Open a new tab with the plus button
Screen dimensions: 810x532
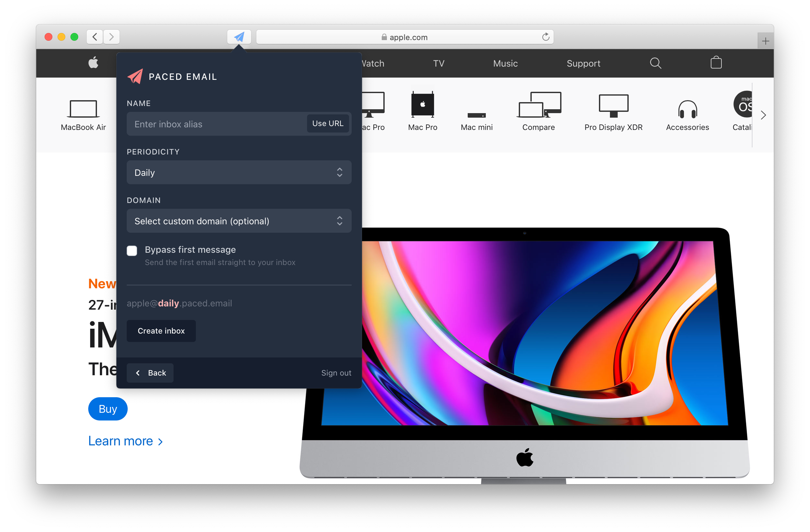pos(765,41)
